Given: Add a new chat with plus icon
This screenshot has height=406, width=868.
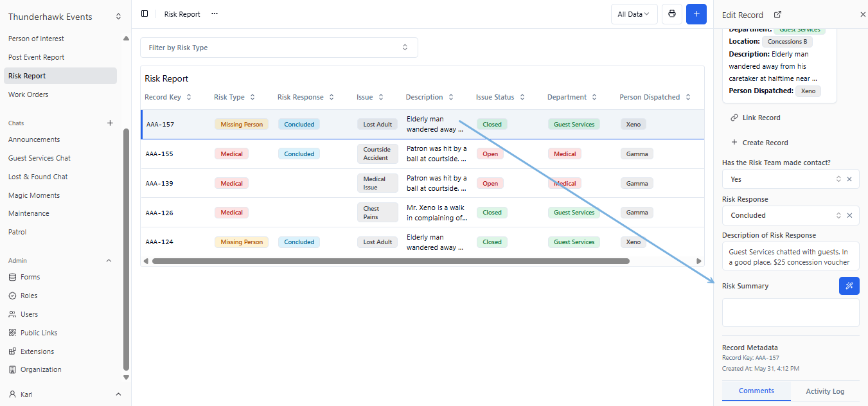Looking at the screenshot, I should point(110,123).
